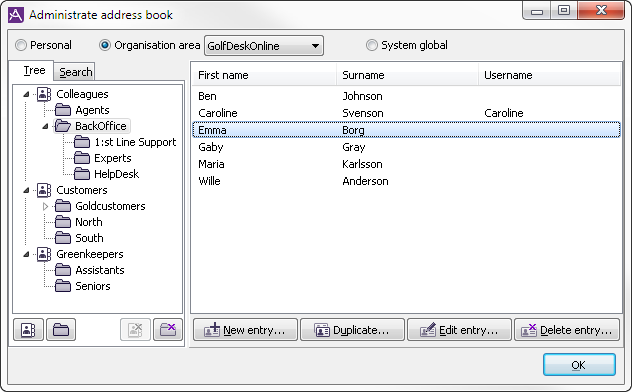Select the Greenkeepers tree label
Viewport: 632px width, 392px height.
(x=89, y=254)
